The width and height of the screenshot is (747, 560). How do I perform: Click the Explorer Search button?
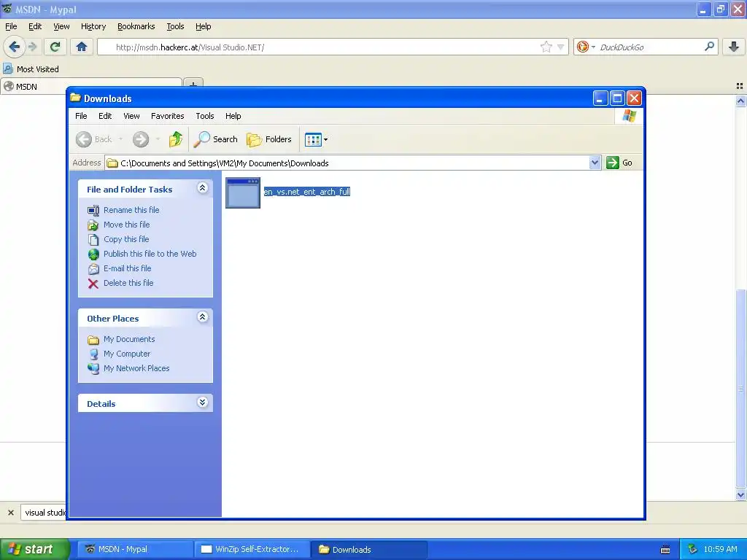point(216,139)
